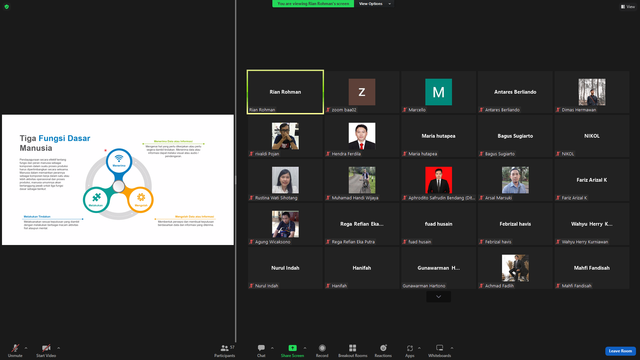Viewport: 640px width, 360px height.
Task: Open Apps panel
Action: coord(410,350)
